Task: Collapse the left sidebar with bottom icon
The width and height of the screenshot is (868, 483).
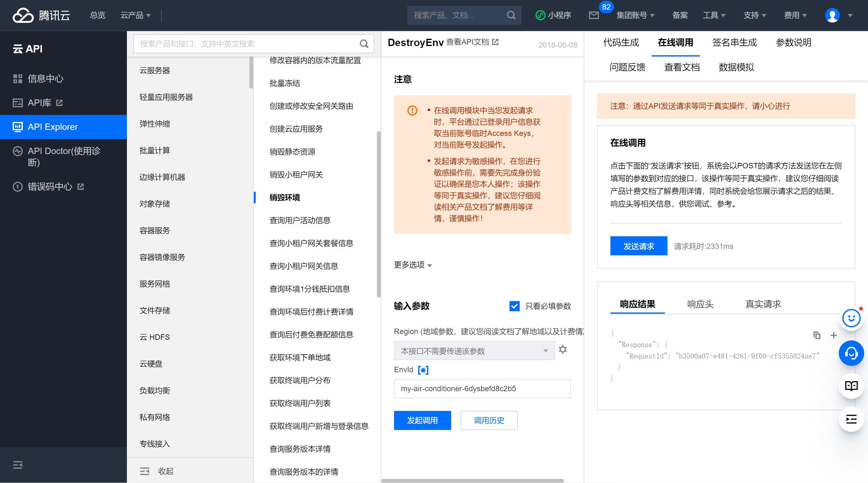Action: coord(17,465)
